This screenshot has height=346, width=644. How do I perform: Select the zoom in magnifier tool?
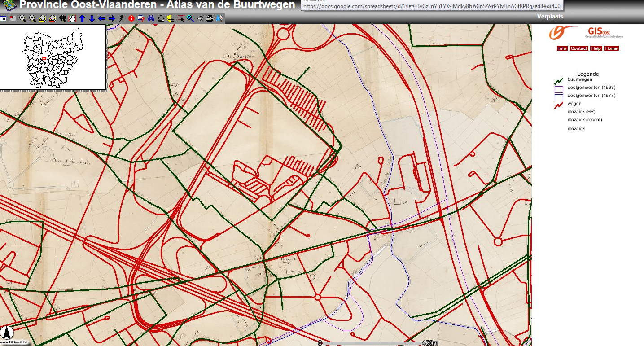pyautogui.click(x=22, y=18)
